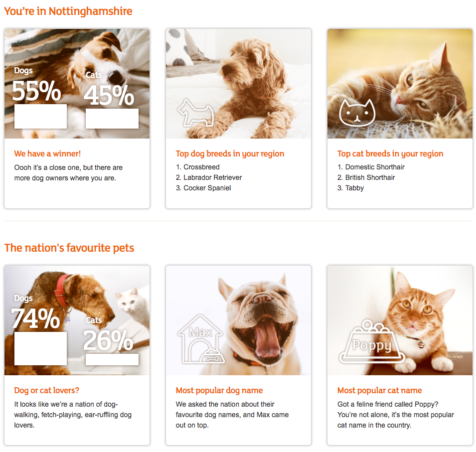Click the cat face outline icon
Image resolution: width=476 pixels, height=452 pixels.
[x=356, y=112]
